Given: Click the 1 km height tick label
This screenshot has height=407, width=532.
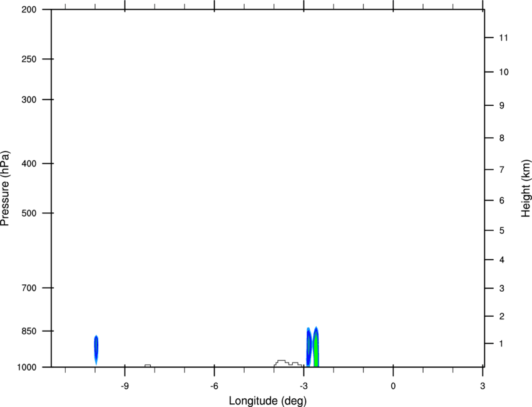Looking at the screenshot, I should click(x=501, y=344).
